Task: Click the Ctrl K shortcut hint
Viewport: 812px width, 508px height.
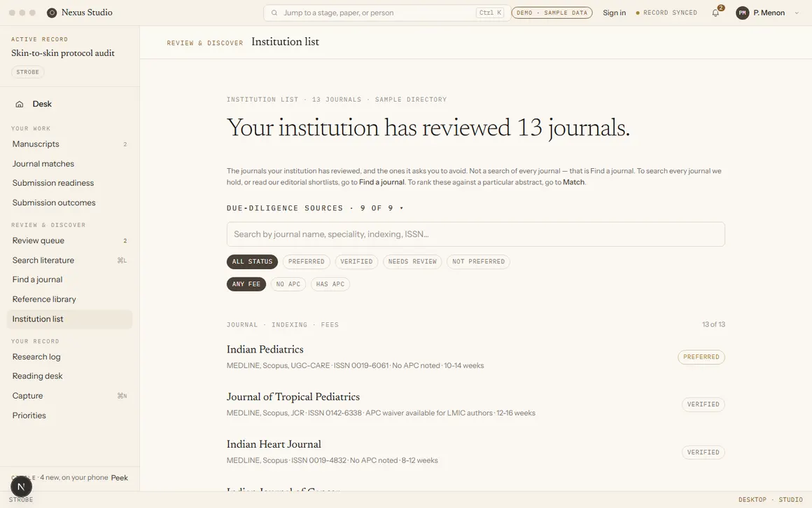Action: tap(490, 13)
